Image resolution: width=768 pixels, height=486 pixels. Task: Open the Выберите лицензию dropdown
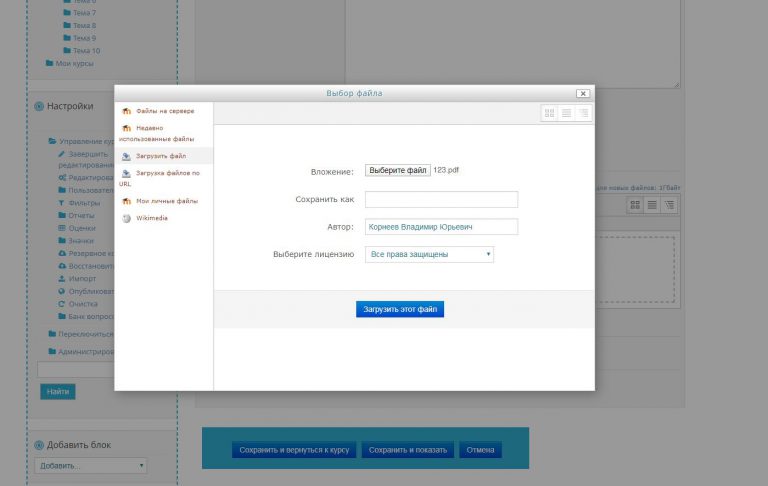[430, 254]
